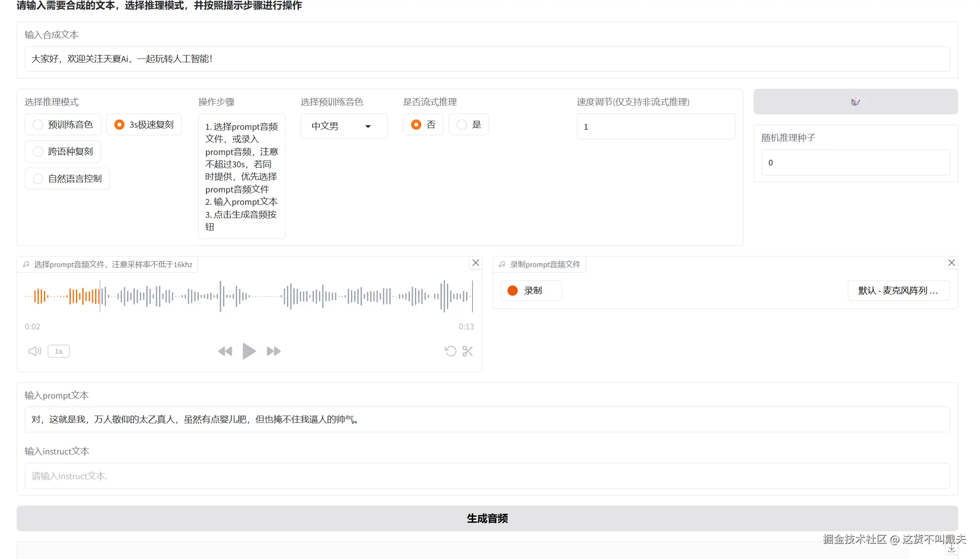This screenshot has width=980, height=559.
Task: Remove the uploaded prompt audio file
Action: pos(476,263)
